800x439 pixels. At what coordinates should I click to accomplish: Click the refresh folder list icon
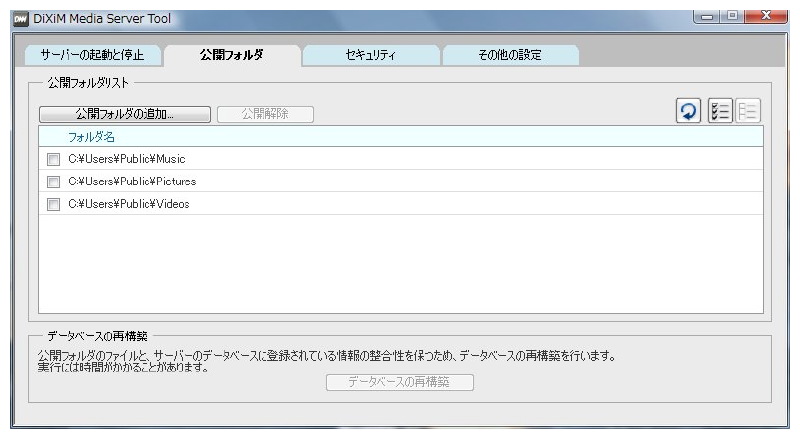tap(688, 111)
